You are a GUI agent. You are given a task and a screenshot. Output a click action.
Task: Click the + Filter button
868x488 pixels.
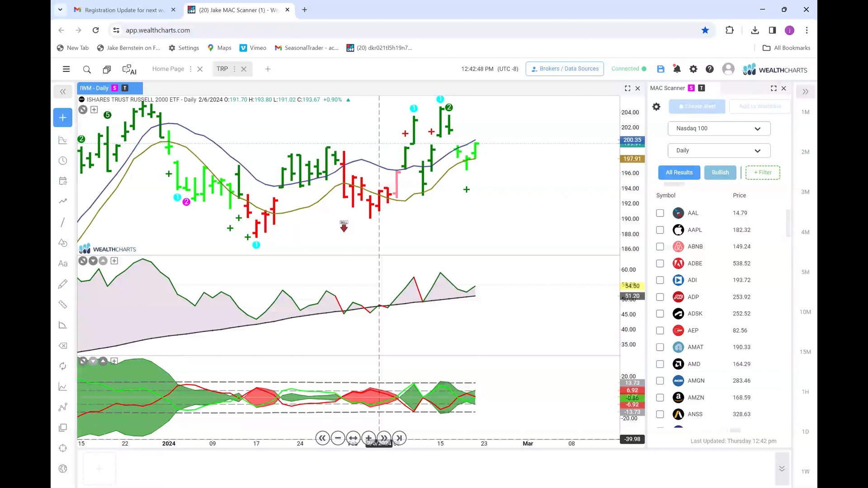coord(763,172)
